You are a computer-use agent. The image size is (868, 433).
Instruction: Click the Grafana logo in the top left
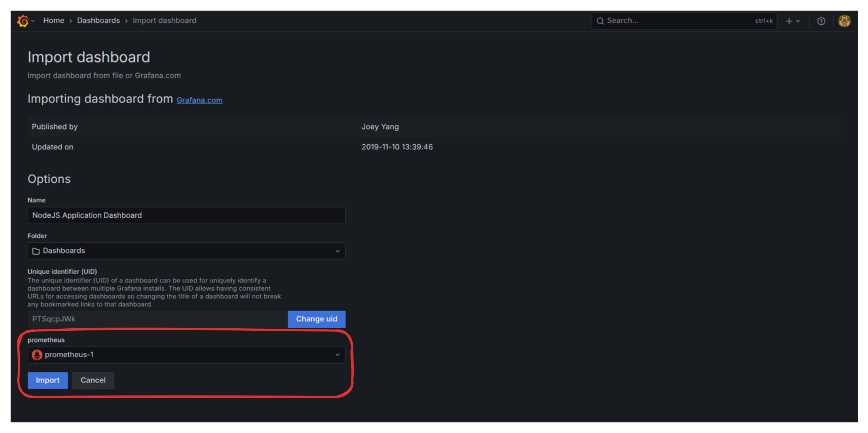[22, 21]
